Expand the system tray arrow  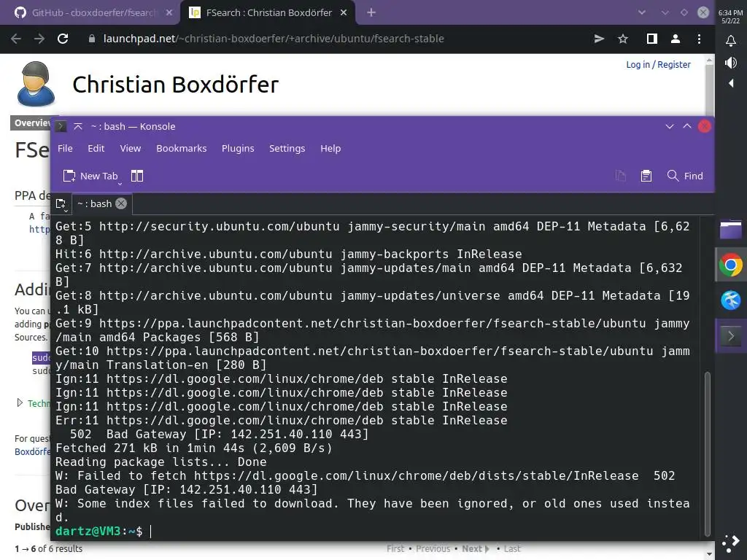click(x=731, y=83)
